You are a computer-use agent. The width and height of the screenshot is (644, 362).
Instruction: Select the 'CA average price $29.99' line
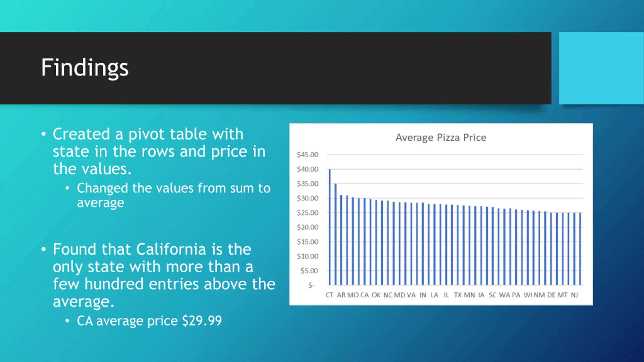pyautogui.click(x=149, y=321)
